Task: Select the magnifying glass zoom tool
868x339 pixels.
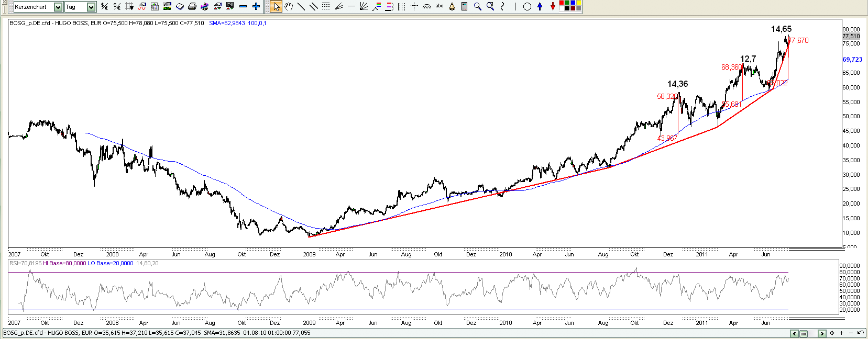Action: click(x=477, y=6)
